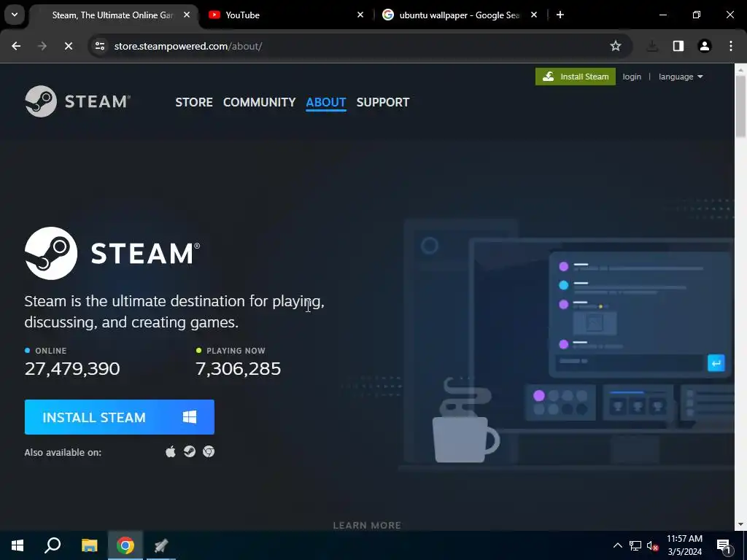This screenshot has height=560, width=747.
Task: Select the ABOUT navigation item
Action: (x=326, y=102)
